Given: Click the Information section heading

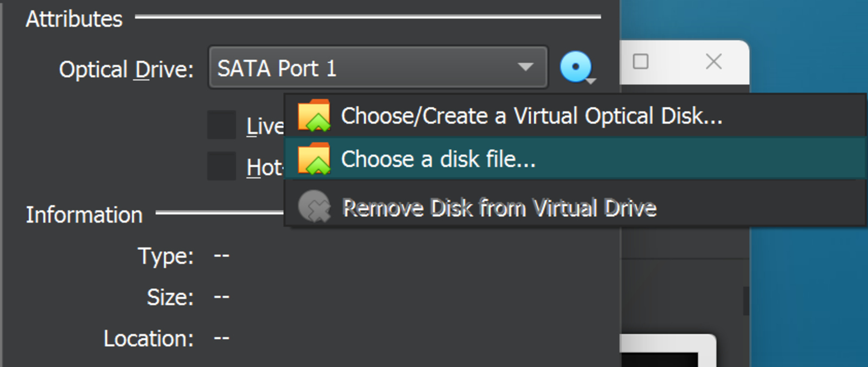Looking at the screenshot, I should (84, 215).
